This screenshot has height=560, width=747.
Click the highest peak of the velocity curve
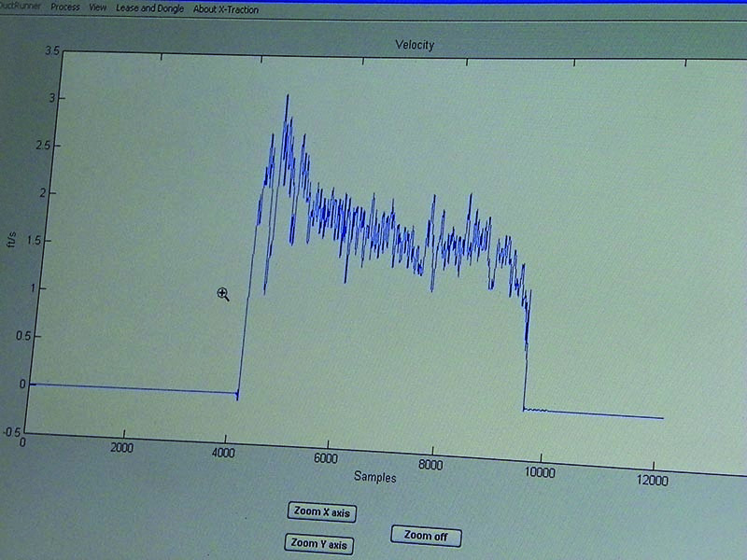(x=287, y=95)
